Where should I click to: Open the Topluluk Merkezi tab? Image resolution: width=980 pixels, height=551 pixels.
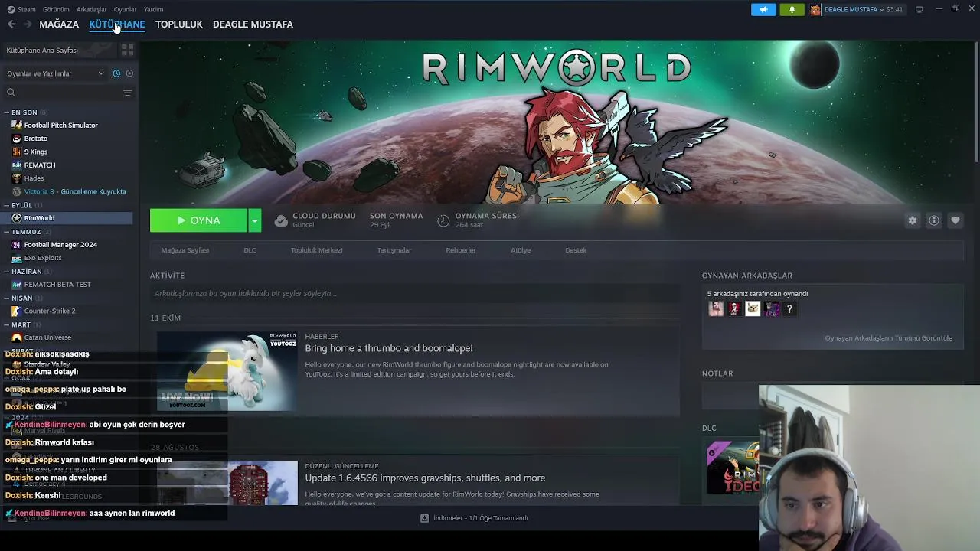[316, 250]
